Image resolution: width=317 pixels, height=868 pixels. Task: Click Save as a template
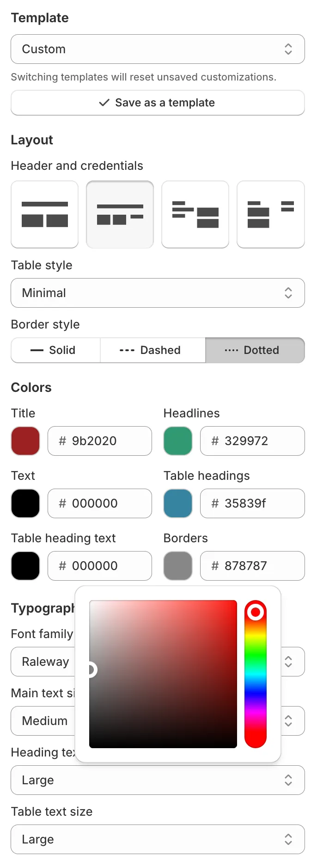point(158,103)
